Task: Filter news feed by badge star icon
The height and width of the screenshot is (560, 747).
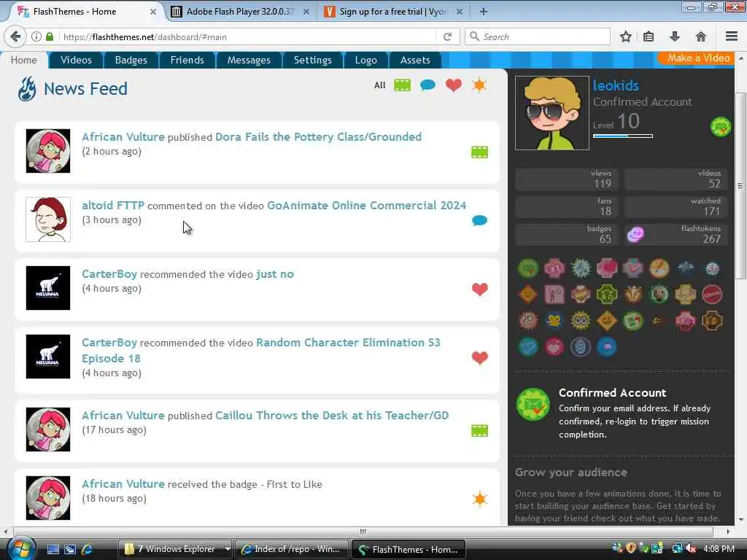Action: click(479, 85)
